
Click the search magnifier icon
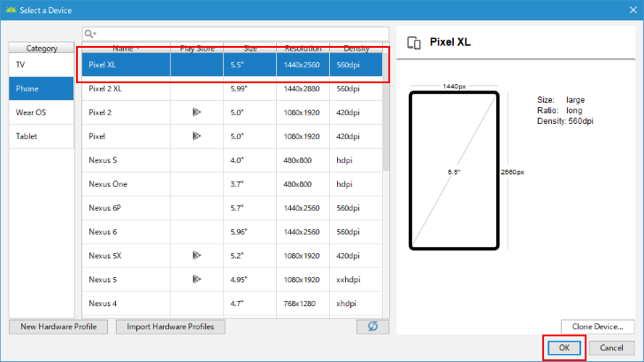90,34
